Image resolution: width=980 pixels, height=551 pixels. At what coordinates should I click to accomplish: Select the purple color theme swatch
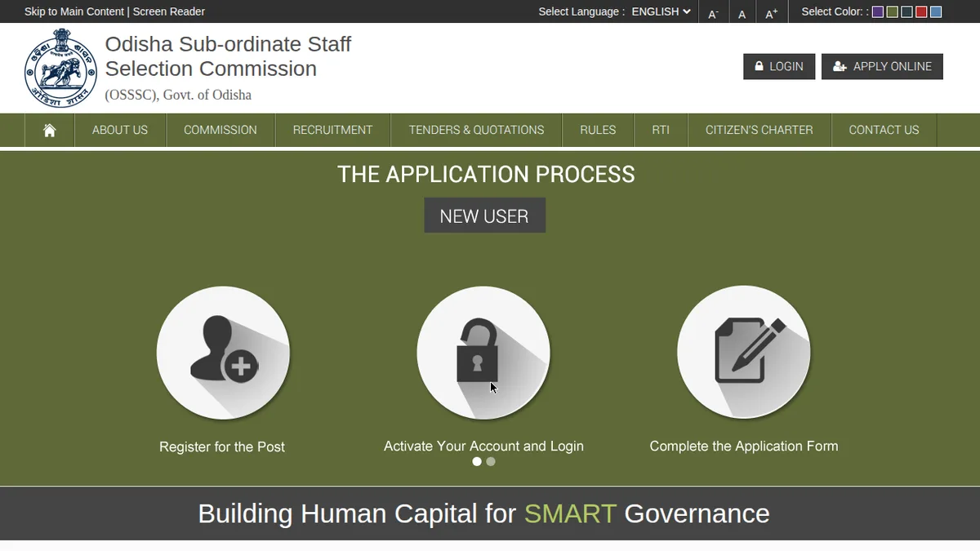878,12
